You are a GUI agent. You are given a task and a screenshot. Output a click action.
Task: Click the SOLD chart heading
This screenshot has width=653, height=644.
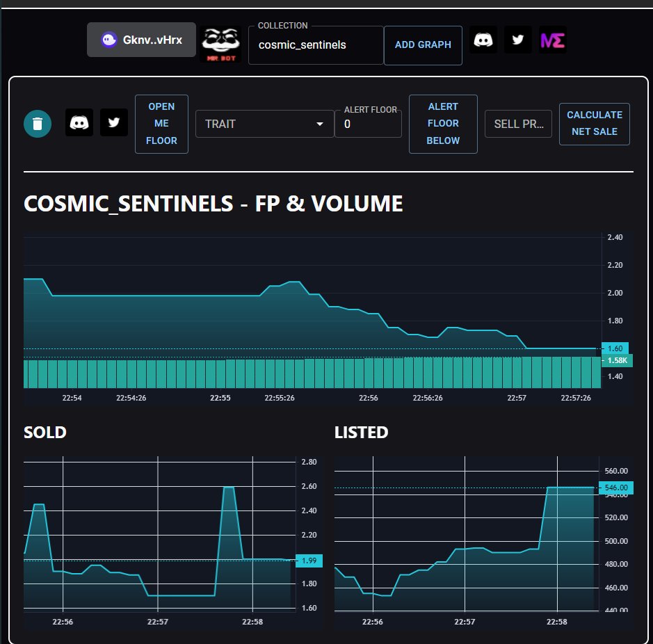(45, 433)
